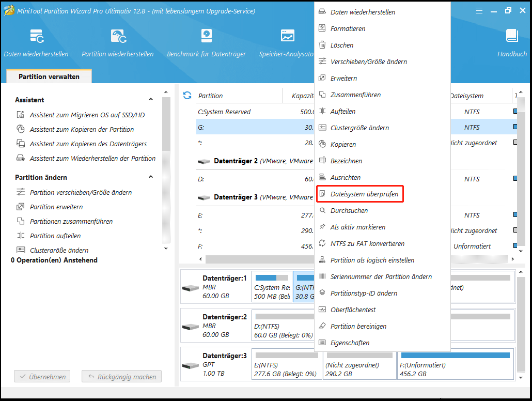Collapse the Partition ändern section

[151, 177]
